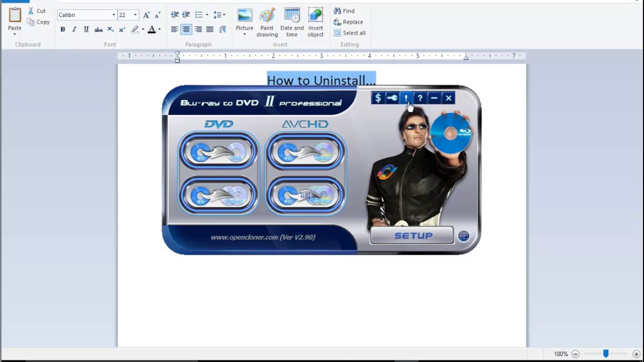Insert a Paint drawing
644x362 pixels.
[267, 23]
